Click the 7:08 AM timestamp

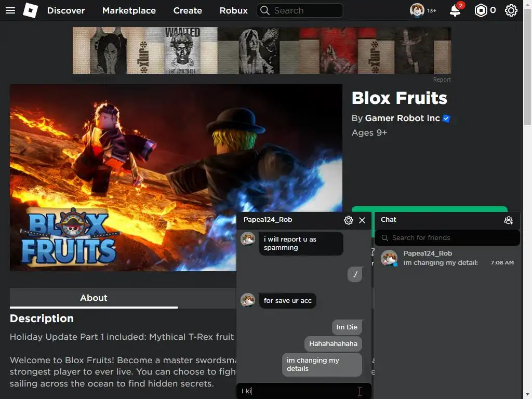(502, 262)
